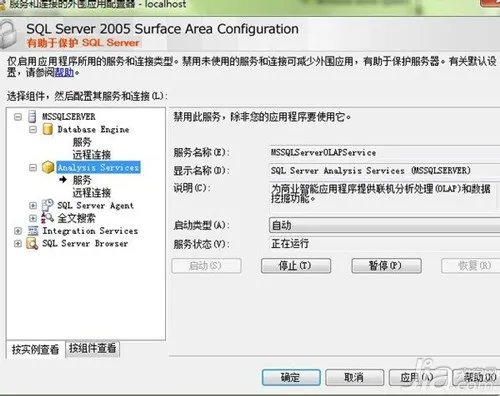Select the Database Engine tree item

click(93, 129)
